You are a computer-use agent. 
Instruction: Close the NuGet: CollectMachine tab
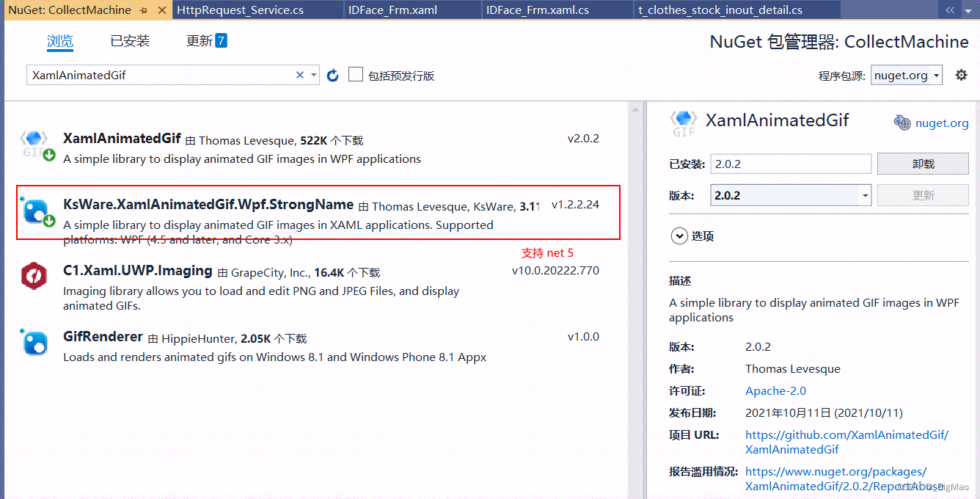coord(161,10)
